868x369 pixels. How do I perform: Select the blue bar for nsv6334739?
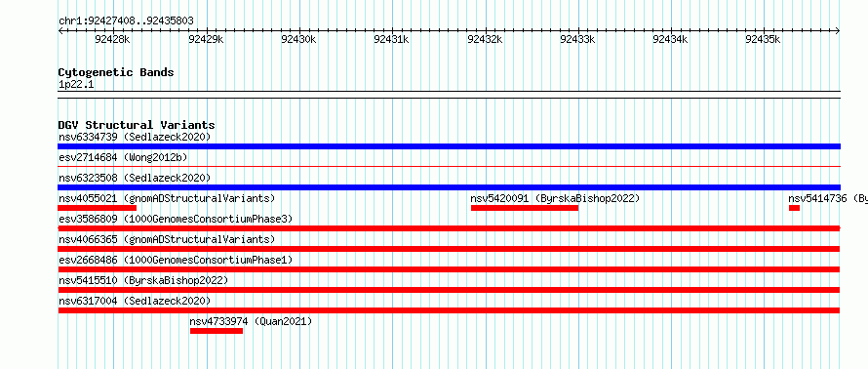[x=449, y=146]
